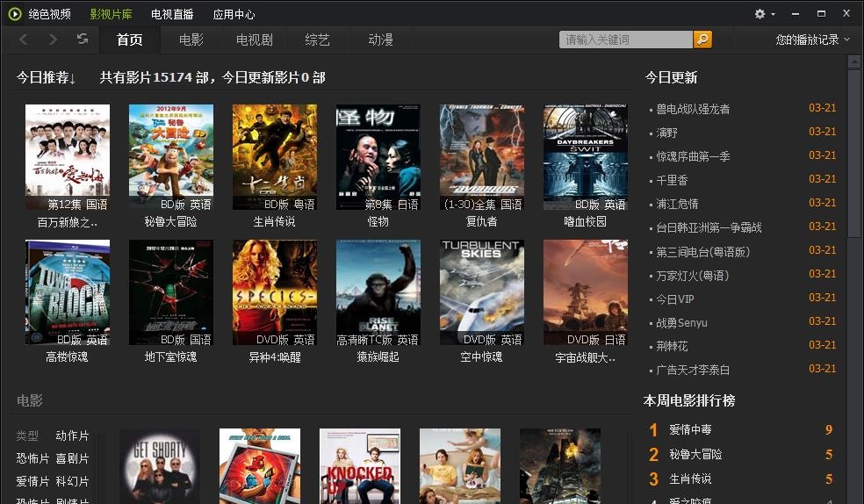The width and height of the screenshot is (864, 504).
Task: Open Get Shorty movie poster
Action: pos(160,466)
